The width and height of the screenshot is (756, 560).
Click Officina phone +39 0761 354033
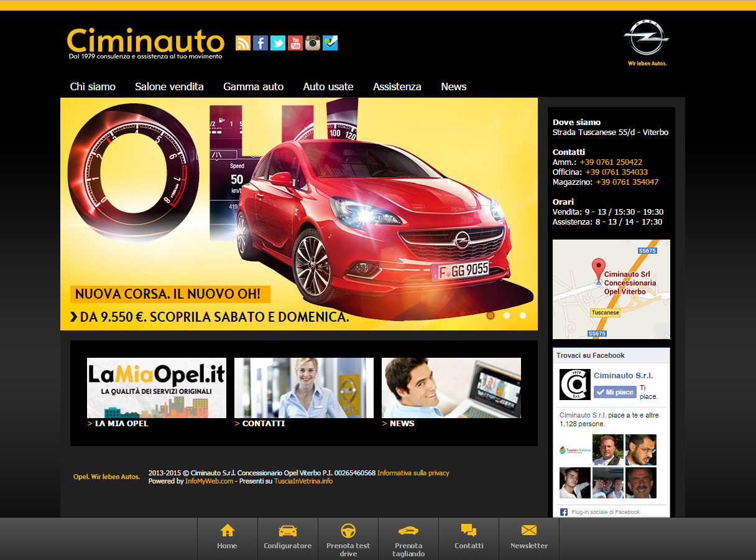[616, 172]
